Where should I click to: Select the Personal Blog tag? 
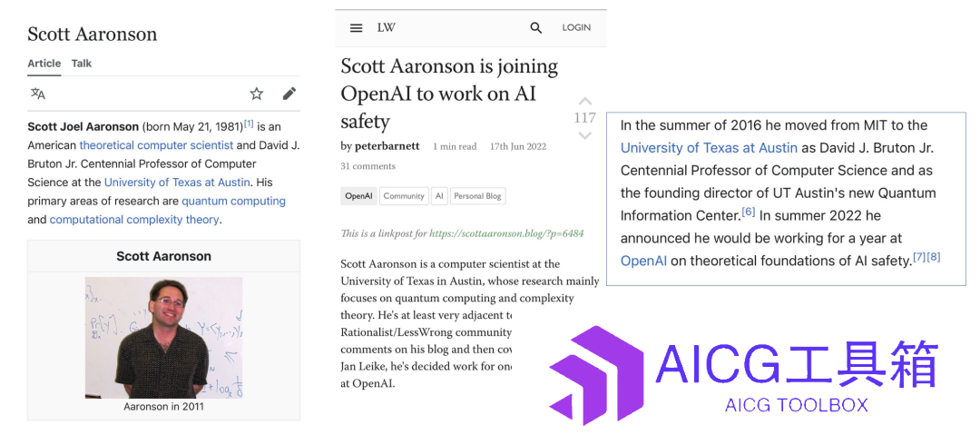477,196
